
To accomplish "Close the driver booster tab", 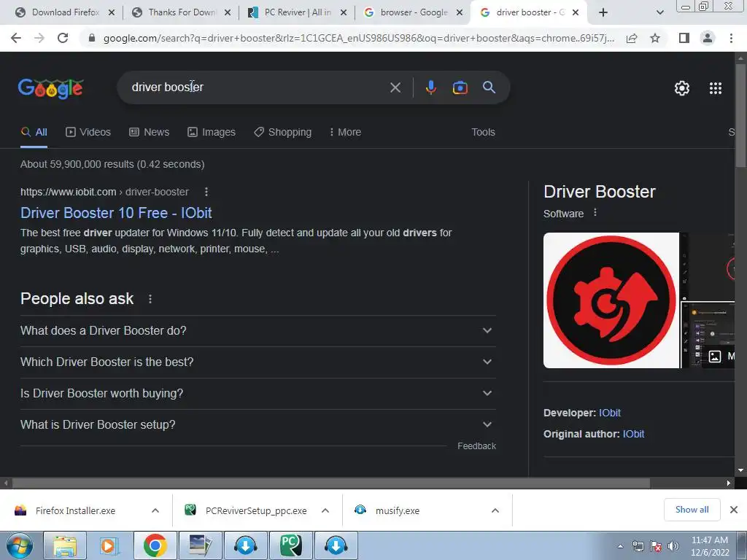I will coord(576,12).
